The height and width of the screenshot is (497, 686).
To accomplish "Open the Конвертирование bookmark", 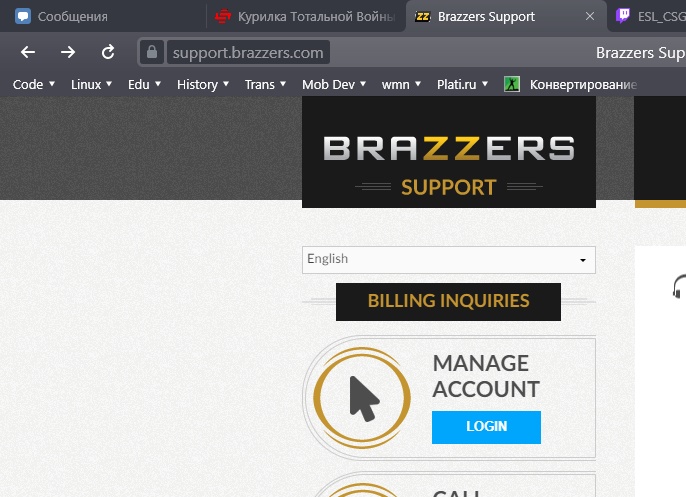I will (x=570, y=84).
